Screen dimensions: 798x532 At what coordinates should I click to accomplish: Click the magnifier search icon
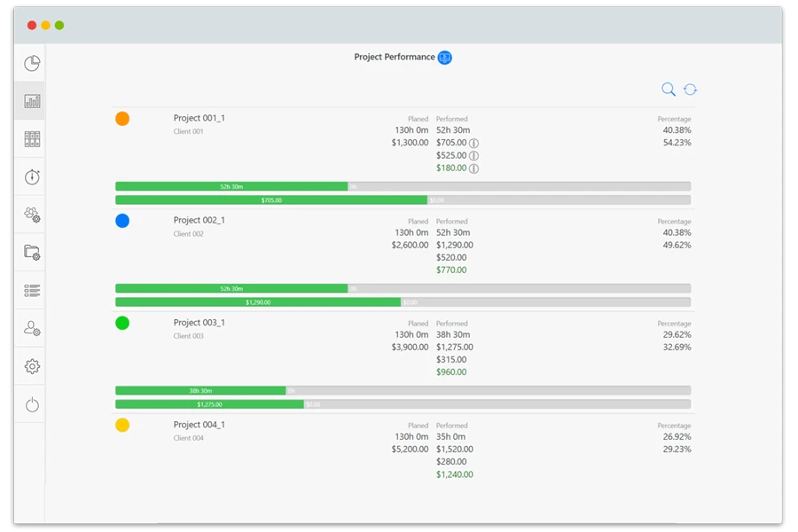669,89
